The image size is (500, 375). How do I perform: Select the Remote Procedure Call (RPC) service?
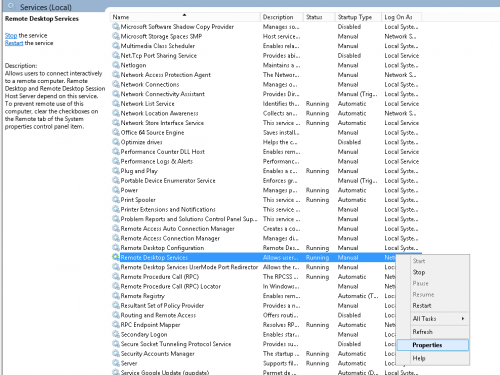253,277
